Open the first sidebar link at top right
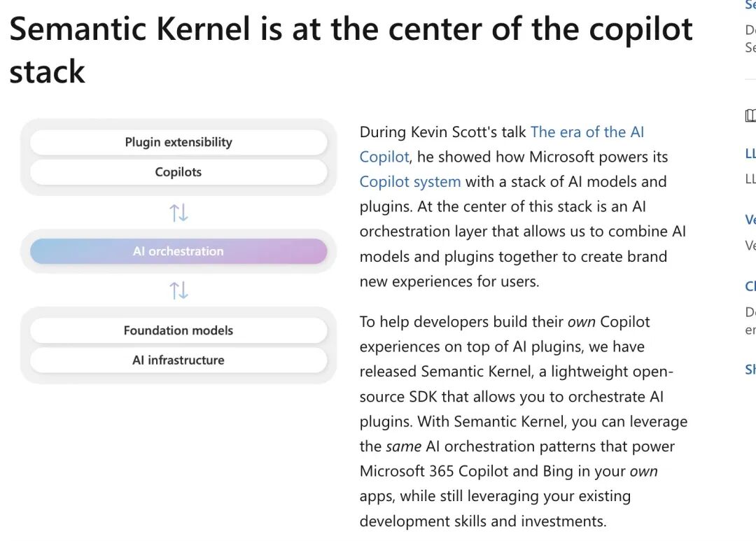Image resolution: width=756 pixels, height=541 pixels. pos(750,6)
